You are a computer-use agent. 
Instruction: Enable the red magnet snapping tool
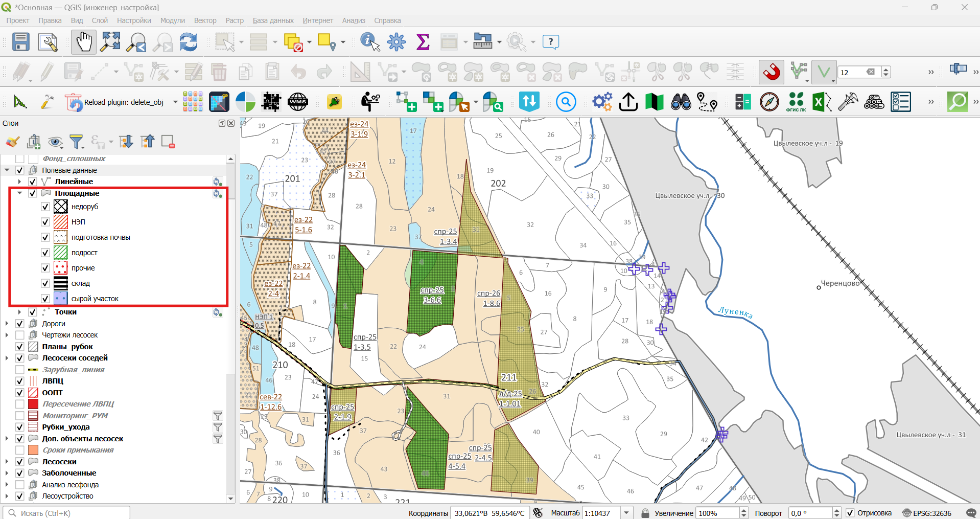click(x=772, y=72)
